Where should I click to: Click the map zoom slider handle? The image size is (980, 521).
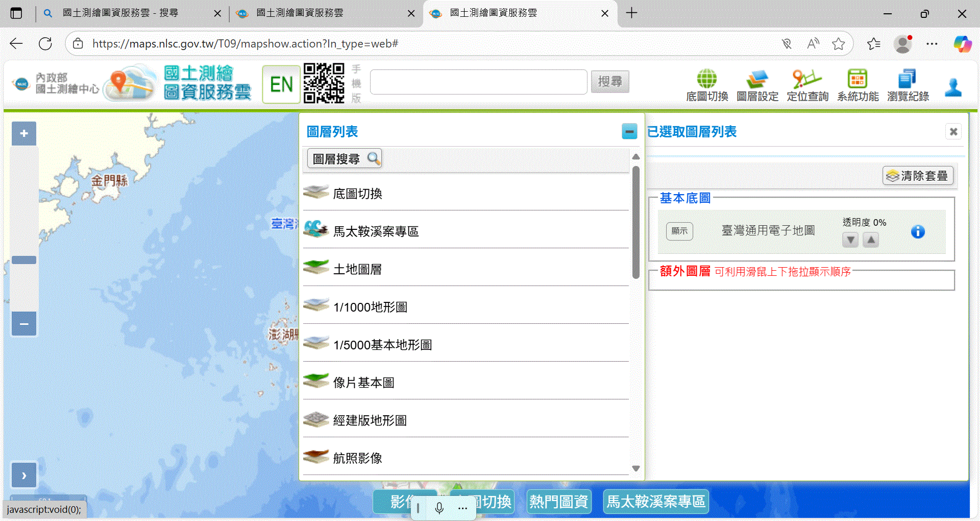pos(24,260)
